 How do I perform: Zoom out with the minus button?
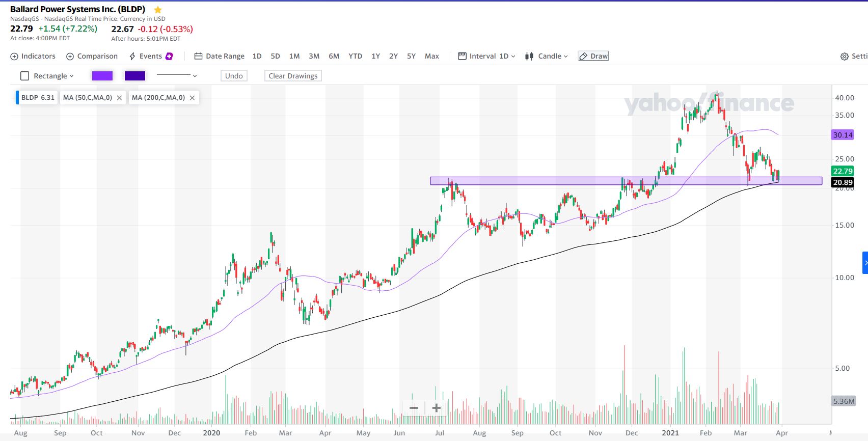[x=414, y=408]
